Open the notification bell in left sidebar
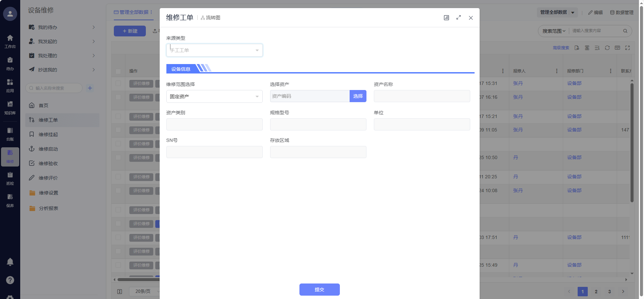Viewport: 644px width, 299px height. pyautogui.click(x=10, y=262)
